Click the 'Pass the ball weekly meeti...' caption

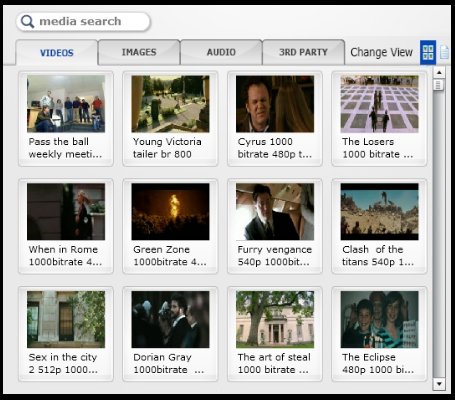point(65,148)
